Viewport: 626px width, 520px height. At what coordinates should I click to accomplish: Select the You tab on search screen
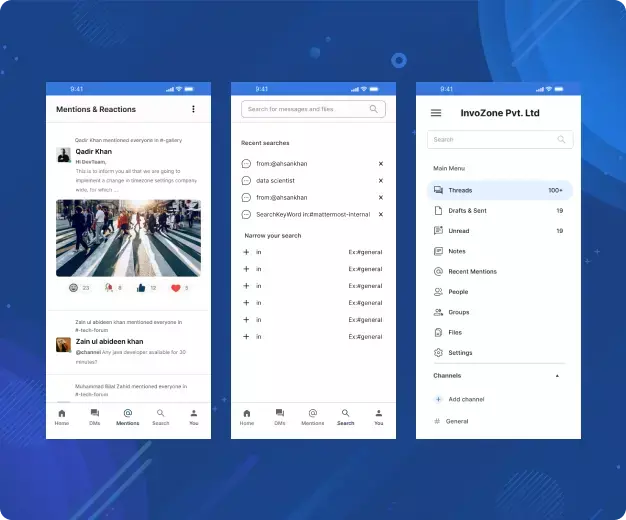coord(379,417)
